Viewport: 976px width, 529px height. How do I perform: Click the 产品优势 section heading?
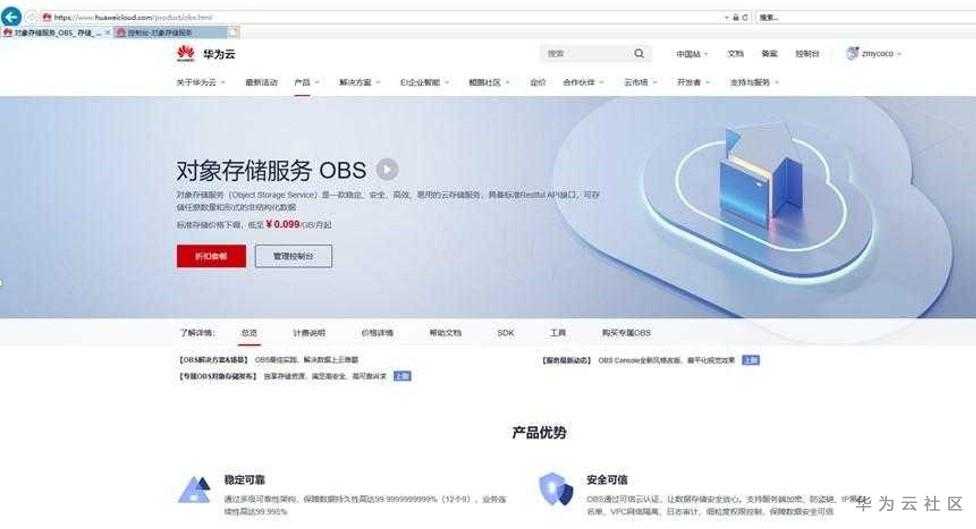pos(539,433)
